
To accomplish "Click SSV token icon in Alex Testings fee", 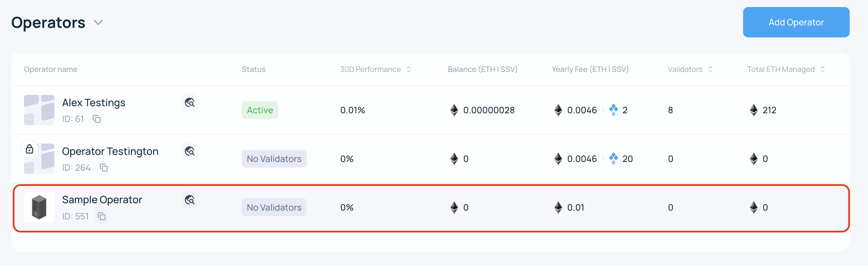I will [614, 110].
